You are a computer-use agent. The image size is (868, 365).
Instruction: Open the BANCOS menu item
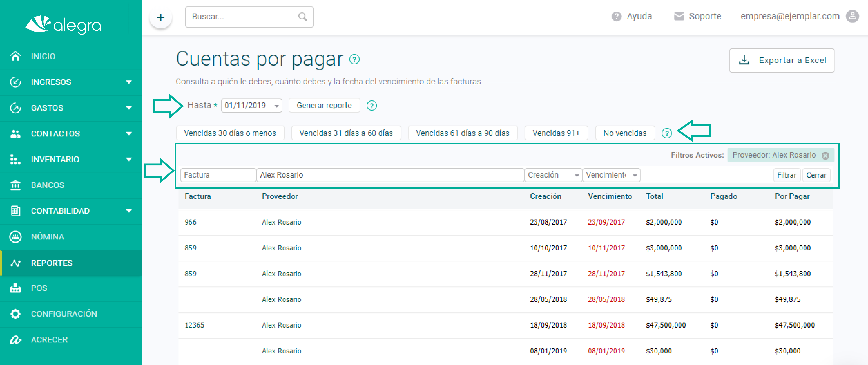(71, 185)
